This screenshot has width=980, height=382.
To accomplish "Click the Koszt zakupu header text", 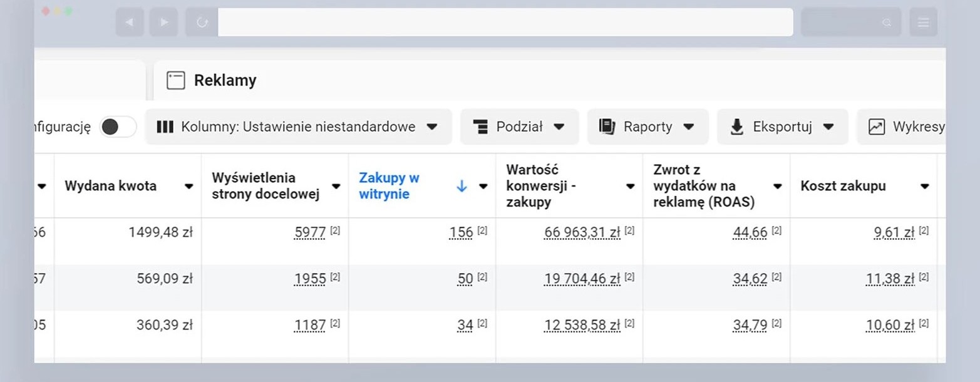I will pos(843,186).
